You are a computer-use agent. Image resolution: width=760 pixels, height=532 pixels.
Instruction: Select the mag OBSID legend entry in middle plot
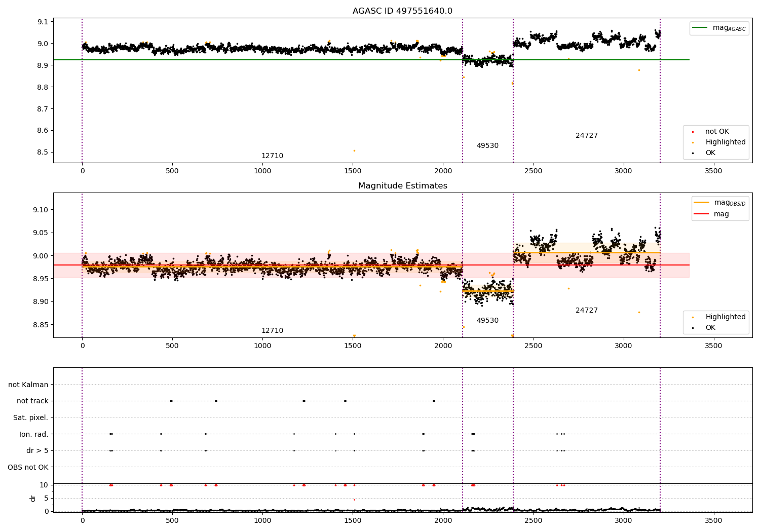coord(719,203)
